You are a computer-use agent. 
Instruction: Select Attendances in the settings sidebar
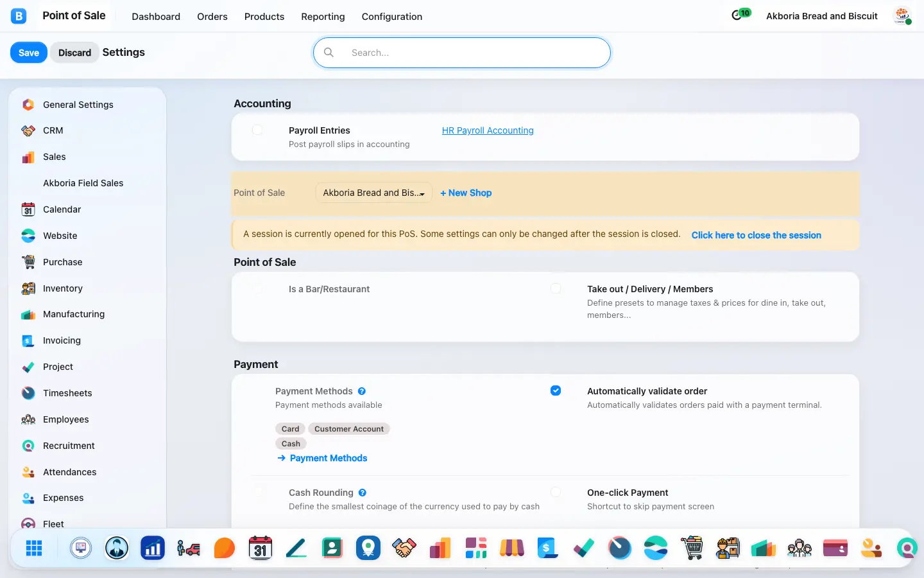(87, 472)
